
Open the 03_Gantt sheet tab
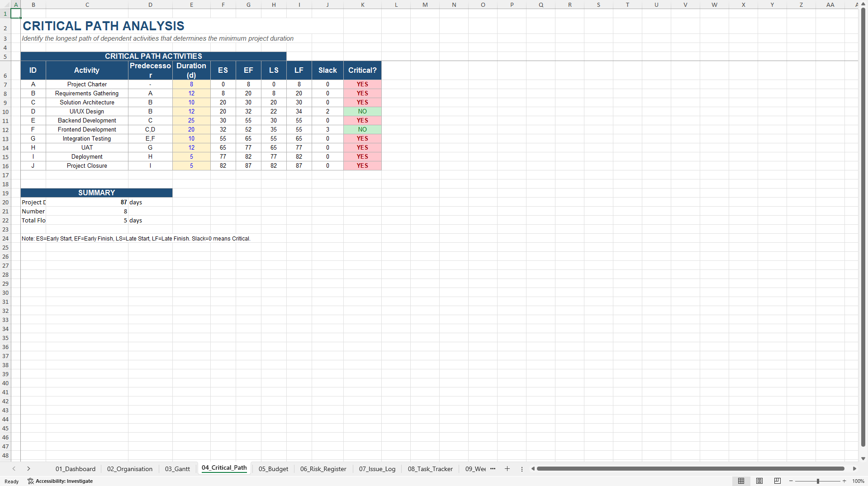tap(177, 469)
